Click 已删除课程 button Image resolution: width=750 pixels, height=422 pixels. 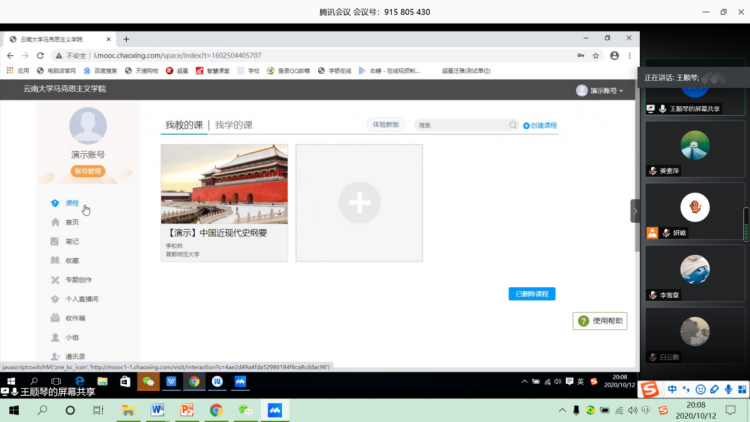point(531,294)
